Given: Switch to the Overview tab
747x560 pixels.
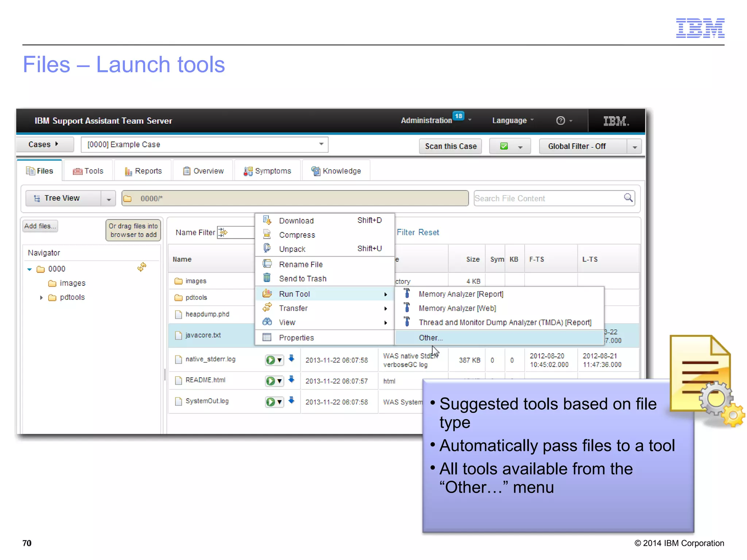Looking at the screenshot, I should click(x=203, y=171).
